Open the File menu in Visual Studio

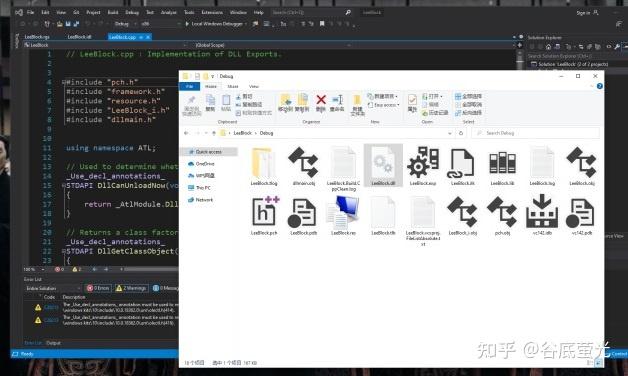(x=30, y=12)
